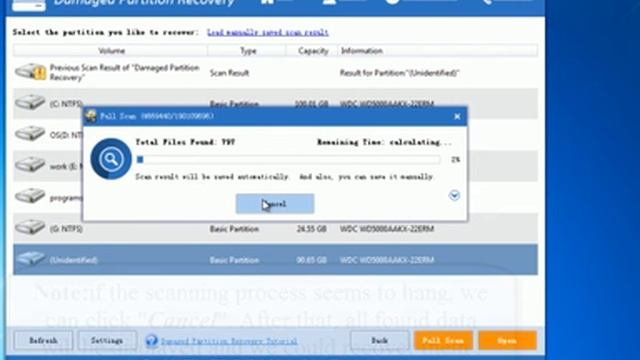
Task: Close the Full Scan dialog
Action: pyautogui.click(x=457, y=117)
